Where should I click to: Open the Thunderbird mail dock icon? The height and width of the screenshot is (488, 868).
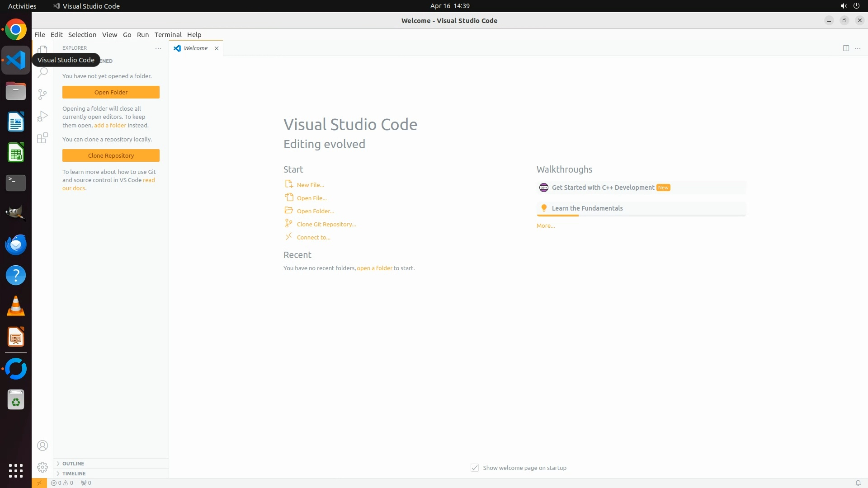(x=16, y=244)
